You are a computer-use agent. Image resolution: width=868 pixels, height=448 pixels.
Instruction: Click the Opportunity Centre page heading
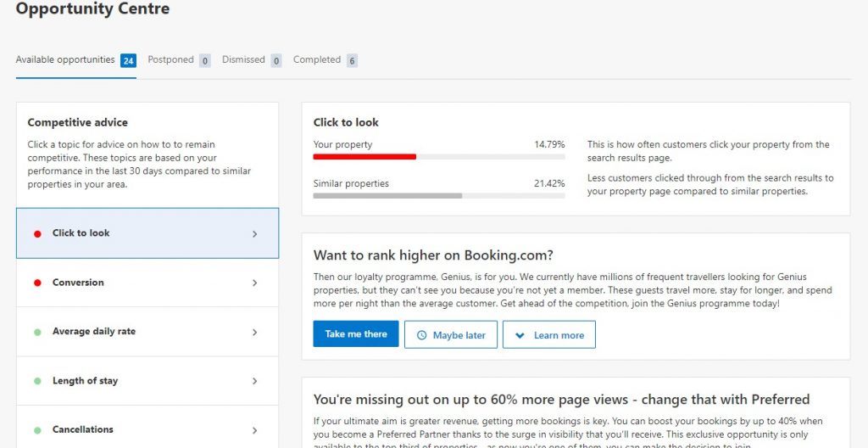click(x=92, y=8)
